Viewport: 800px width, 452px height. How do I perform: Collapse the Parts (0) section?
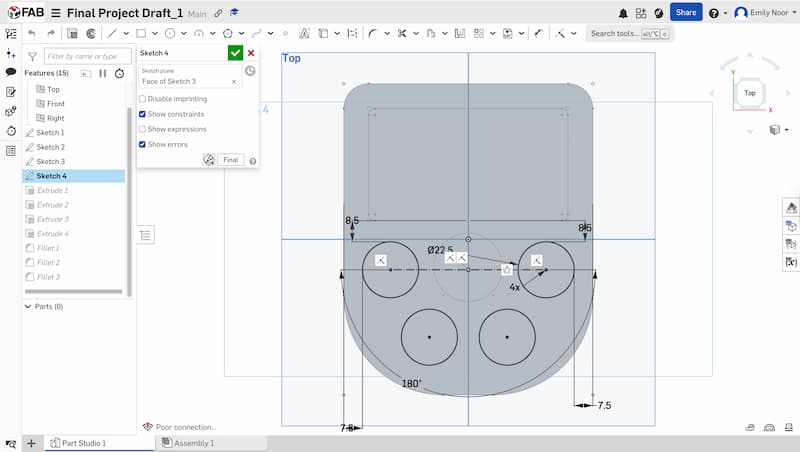tap(27, 306)
